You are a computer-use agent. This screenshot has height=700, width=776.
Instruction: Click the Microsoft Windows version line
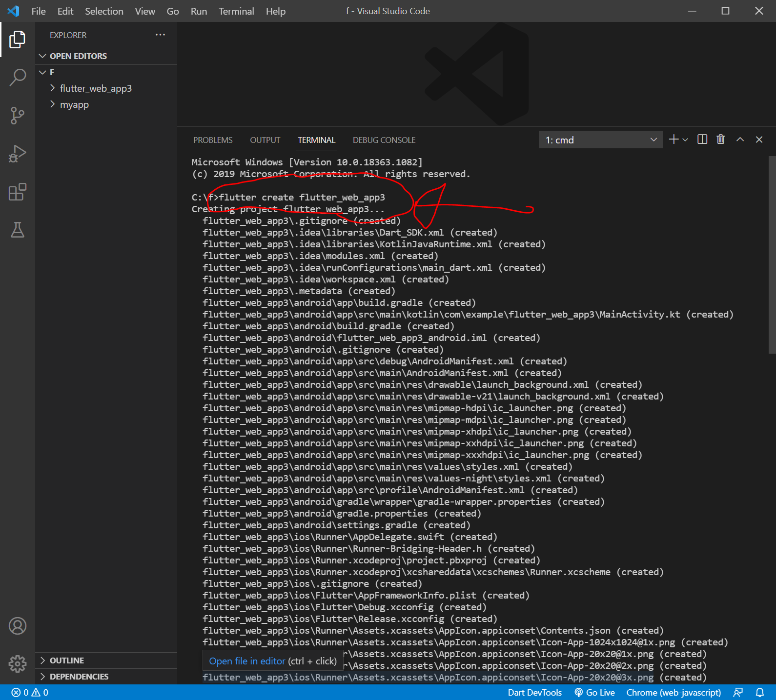307,162
